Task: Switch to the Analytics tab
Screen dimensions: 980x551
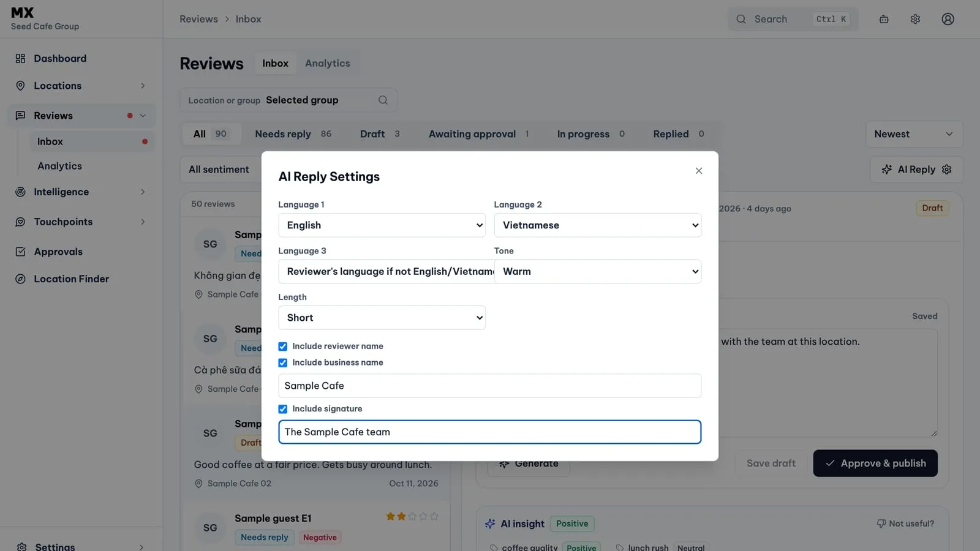Action: [328, 64]
